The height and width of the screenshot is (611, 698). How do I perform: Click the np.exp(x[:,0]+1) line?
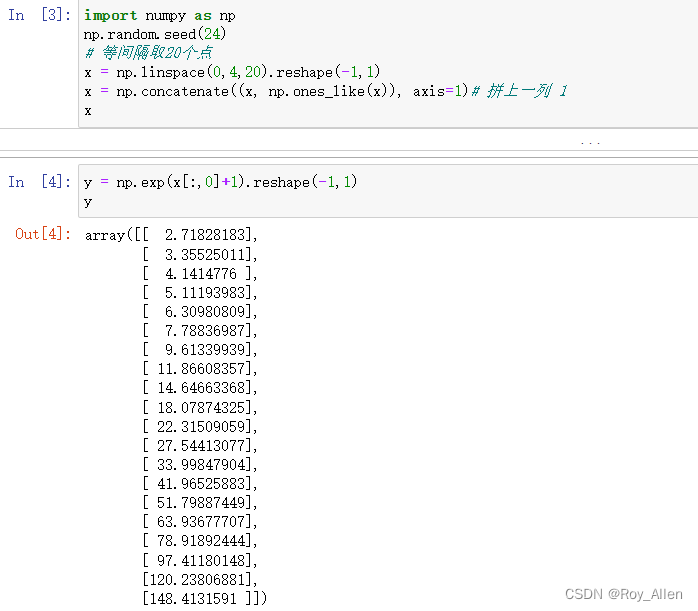(x=220, y=182)
